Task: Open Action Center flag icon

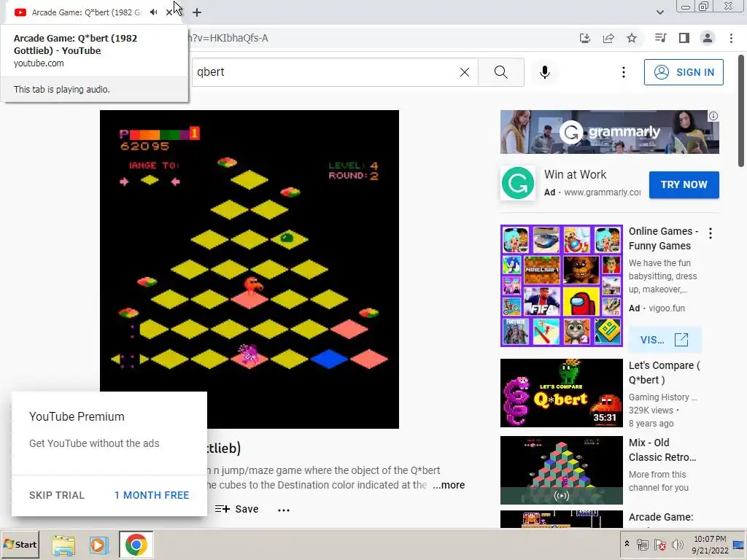Action: coord(659,545)
